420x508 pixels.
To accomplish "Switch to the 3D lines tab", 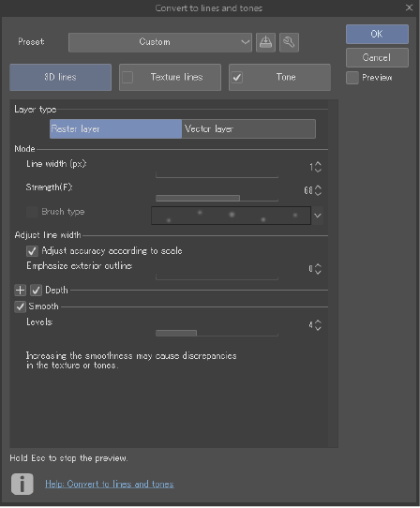I will tap(61, 77).
